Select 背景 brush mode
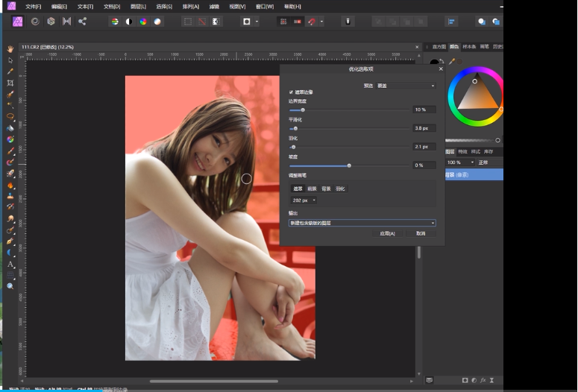Image resolution: width=578 pixels, height=392 pixels. 326,189
